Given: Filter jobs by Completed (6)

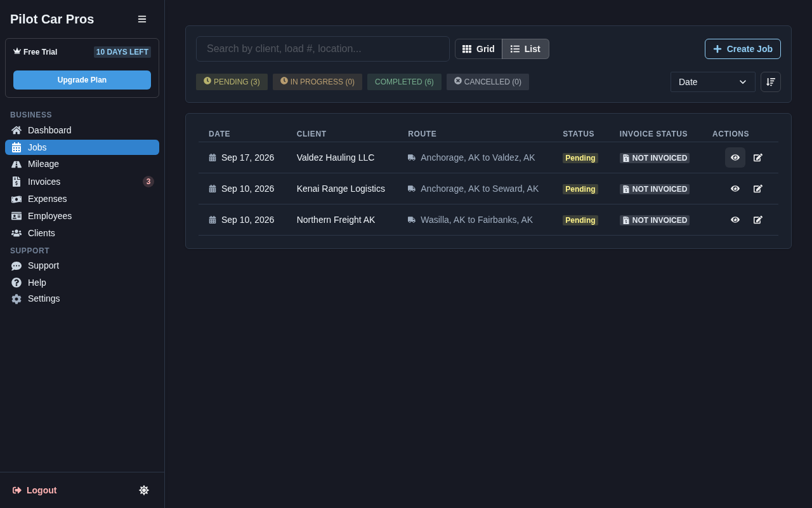Looking at the screenshot, I should (x=404, y=82).
